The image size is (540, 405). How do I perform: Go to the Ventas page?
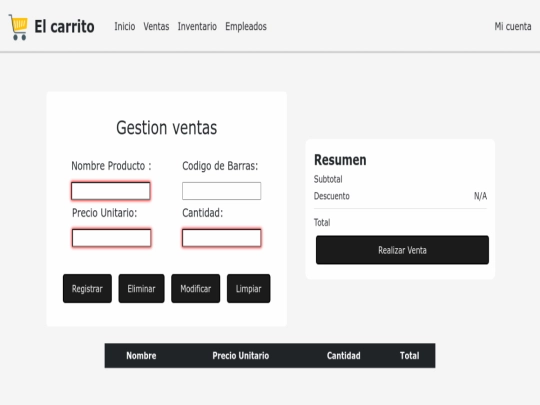click(x=156, y=27)
